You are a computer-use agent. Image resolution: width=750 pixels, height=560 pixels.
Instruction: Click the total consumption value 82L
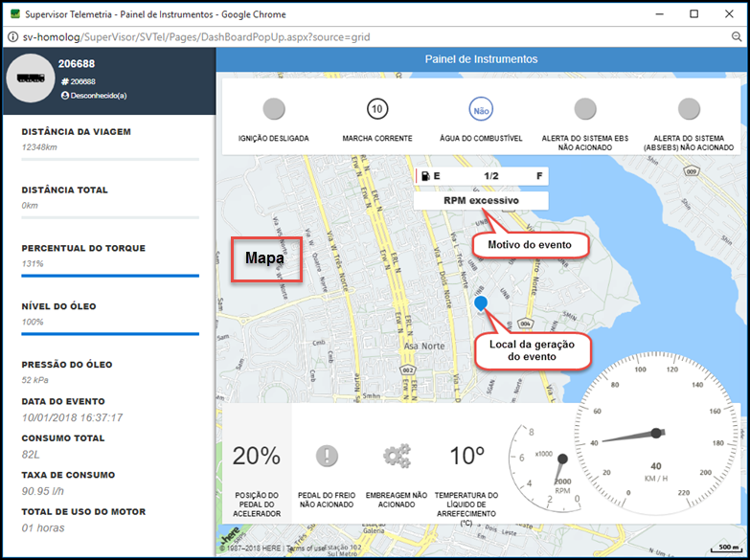click(x=31, y=455)
